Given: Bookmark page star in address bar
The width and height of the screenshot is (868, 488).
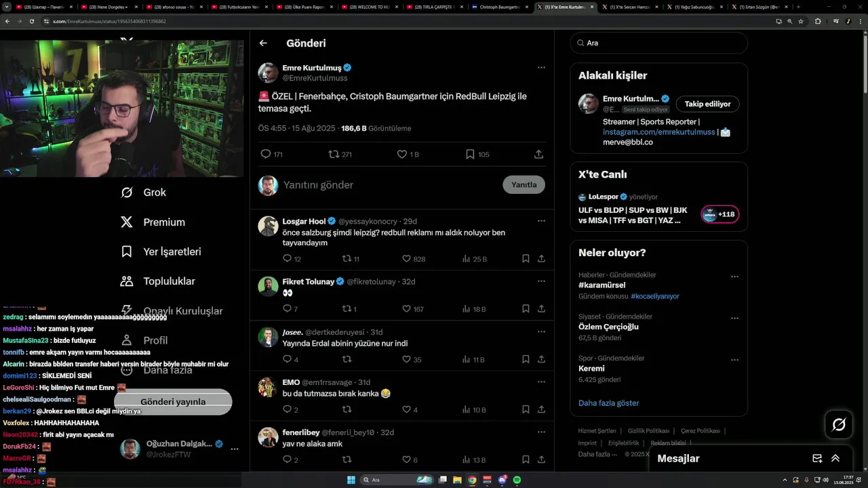Looking at the screenshot, I should [x=801, y=21].
